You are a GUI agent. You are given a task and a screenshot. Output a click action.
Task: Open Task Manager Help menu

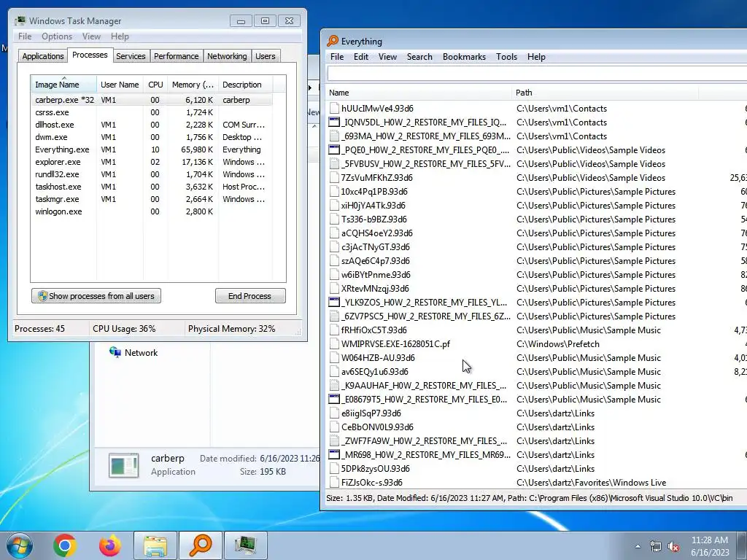[x=120, y=36]
